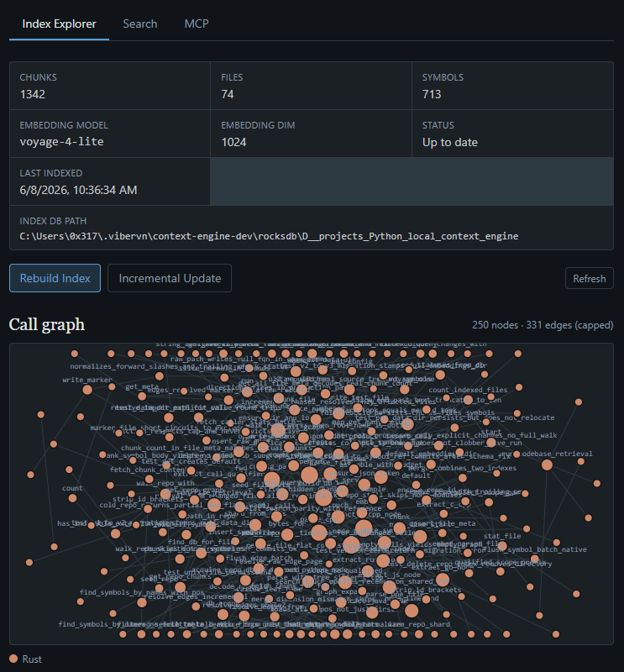Click the 250 nodes 331 edges summary

click(543, 325)
